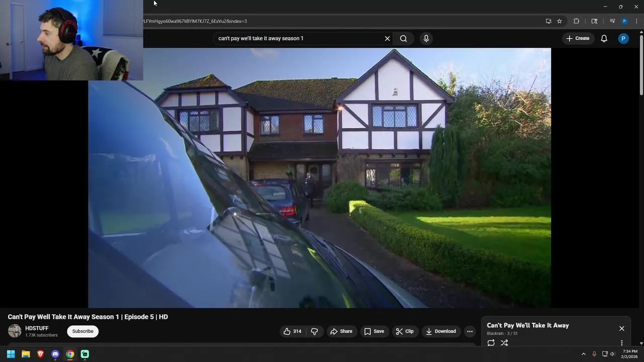Open YouTube account avatar menu
This screenshot has height=362, width=644.
click(623, 38)
